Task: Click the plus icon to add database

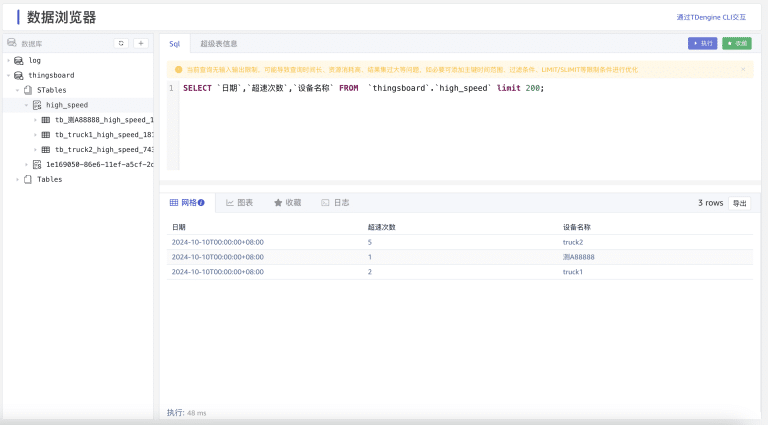Action: coord(141,44)
